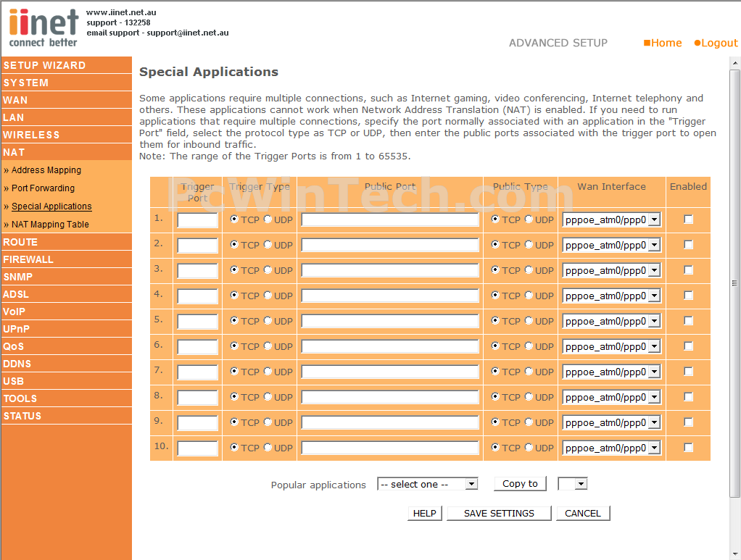The image size is (741, 560).
Task: Click the SAVE SETTINGS button
Action: [x=499, y=513]
